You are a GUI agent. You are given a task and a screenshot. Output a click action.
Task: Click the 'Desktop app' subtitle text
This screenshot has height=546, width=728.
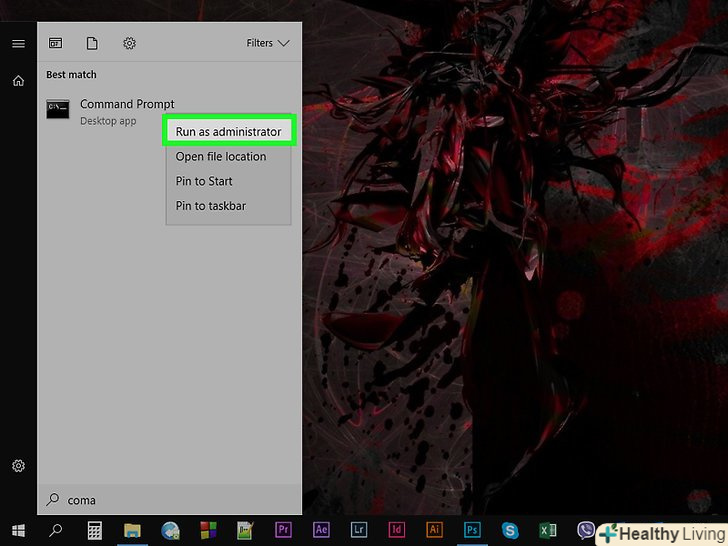click(x=108, y=121)
